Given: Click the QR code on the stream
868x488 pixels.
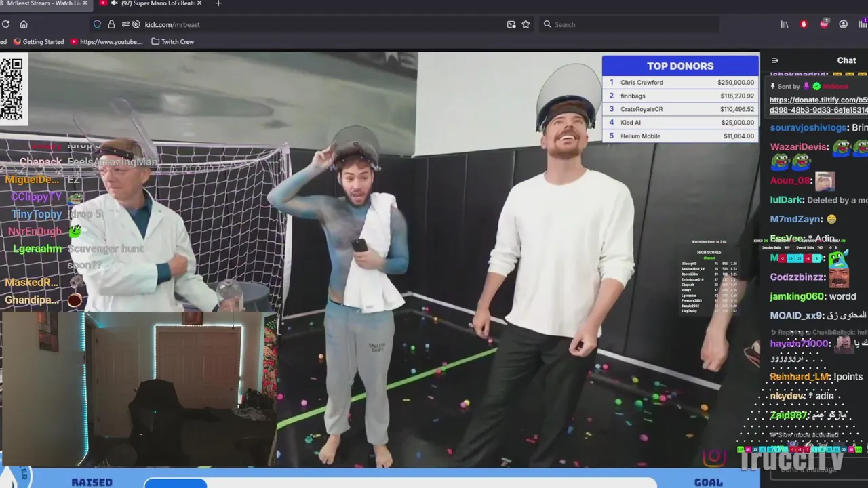Looking at the screenshot, I should 12,89.
